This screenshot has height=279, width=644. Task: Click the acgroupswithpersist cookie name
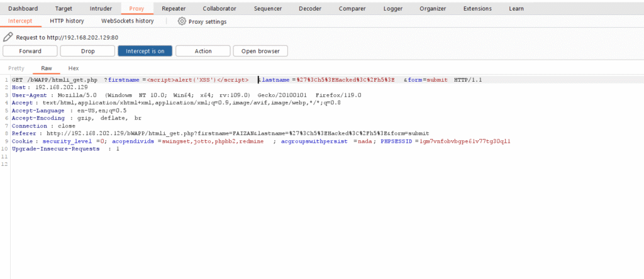pos(316,141)
